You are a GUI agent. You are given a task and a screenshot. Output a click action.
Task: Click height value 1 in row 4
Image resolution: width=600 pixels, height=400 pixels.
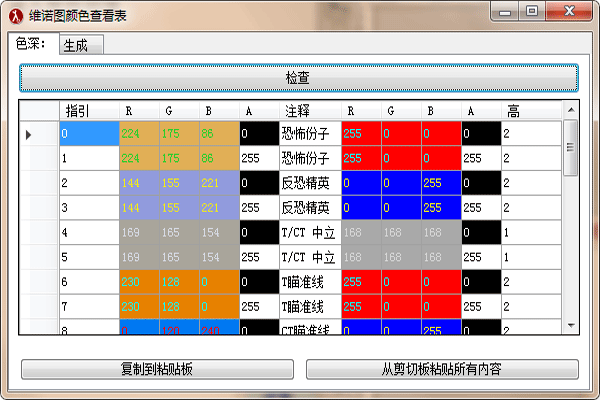click(531, 232)
